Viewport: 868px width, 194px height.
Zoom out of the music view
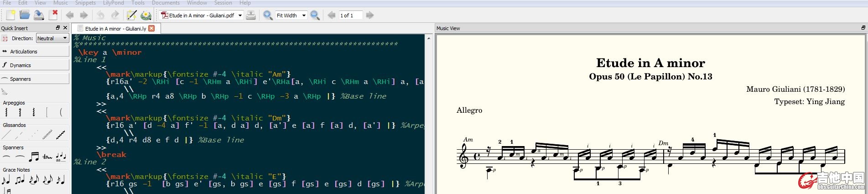pyautogui.click(x=315, y=15)
